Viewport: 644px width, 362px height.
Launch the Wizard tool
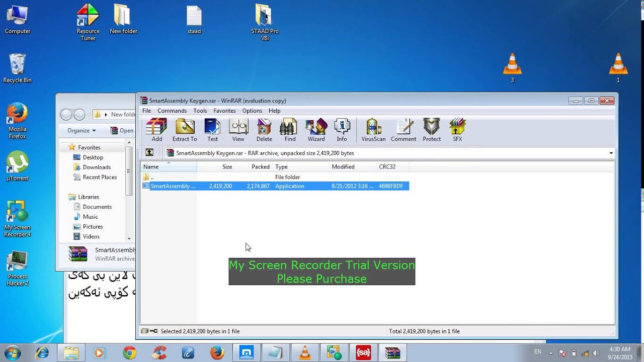point(316,130)
